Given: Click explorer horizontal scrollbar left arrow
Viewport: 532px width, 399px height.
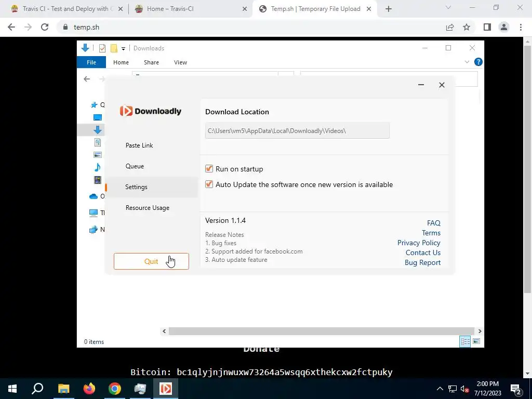Looking at the screenshot, I should pyautogui.click(x=164, y=331).
